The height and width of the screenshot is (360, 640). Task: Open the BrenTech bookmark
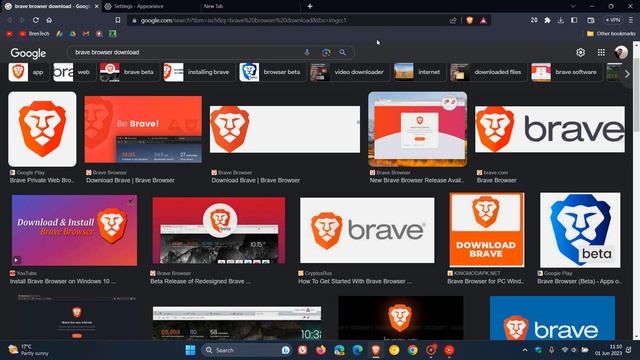click(35, 34)
